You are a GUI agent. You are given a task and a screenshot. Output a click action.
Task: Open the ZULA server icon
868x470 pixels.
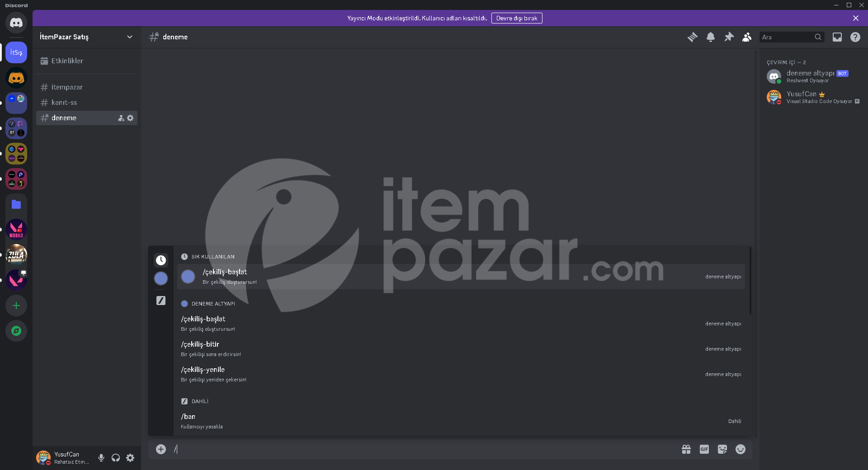pos(16,255)
